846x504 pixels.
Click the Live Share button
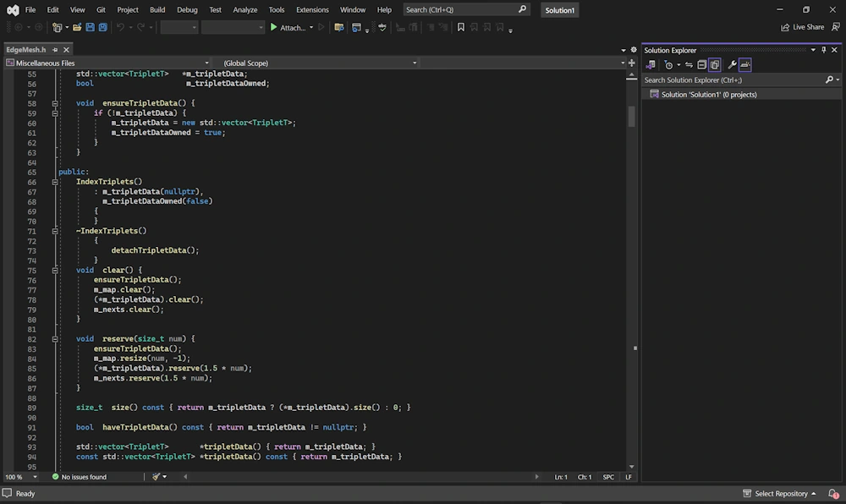click(803, 27)
